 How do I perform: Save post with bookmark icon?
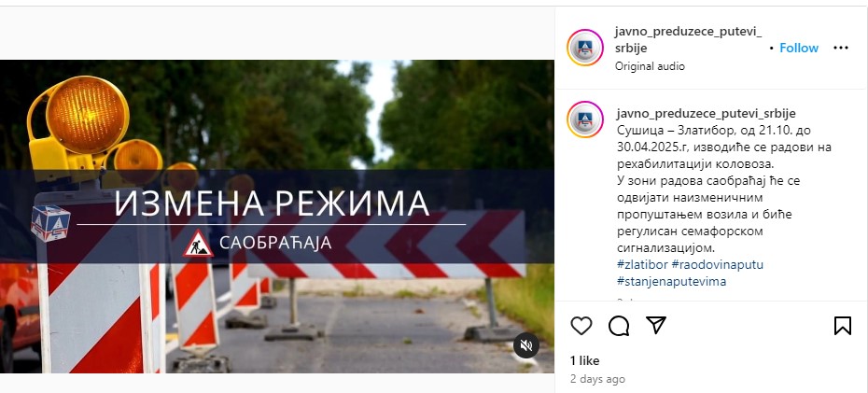843,326
